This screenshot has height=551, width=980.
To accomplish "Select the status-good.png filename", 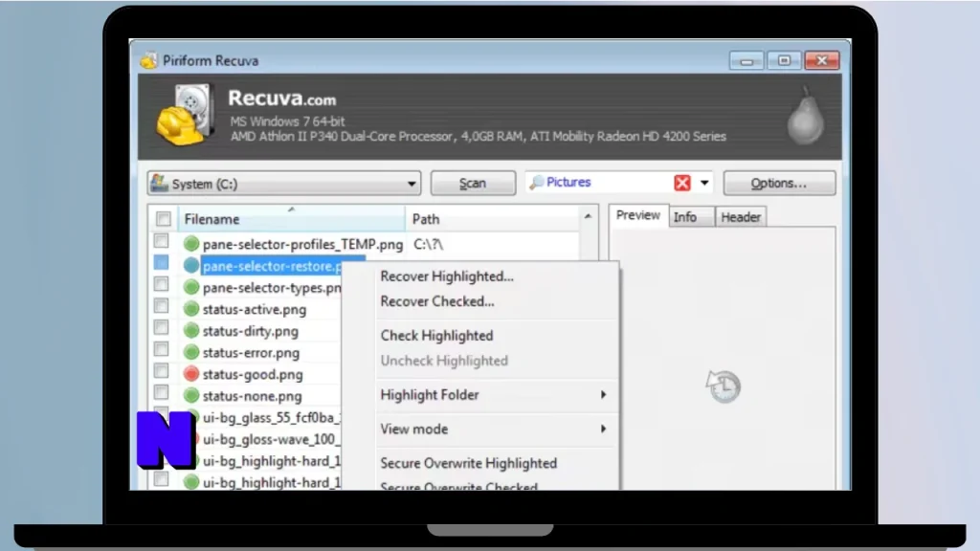I will tap(253, 375).
